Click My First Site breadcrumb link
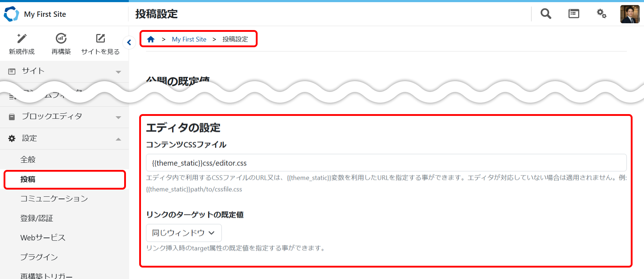The height and width of the screenshot is (279, 644). tap(189, 39)
